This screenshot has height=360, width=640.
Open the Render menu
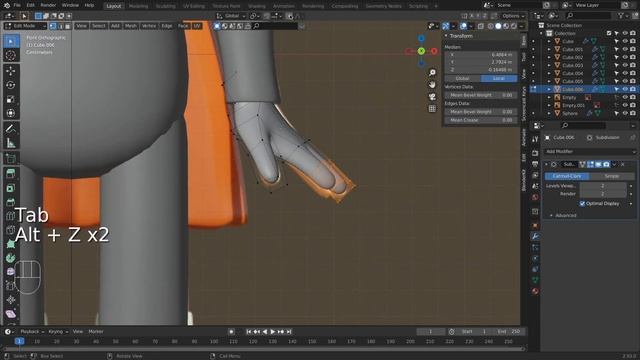[x=48, y=5]
